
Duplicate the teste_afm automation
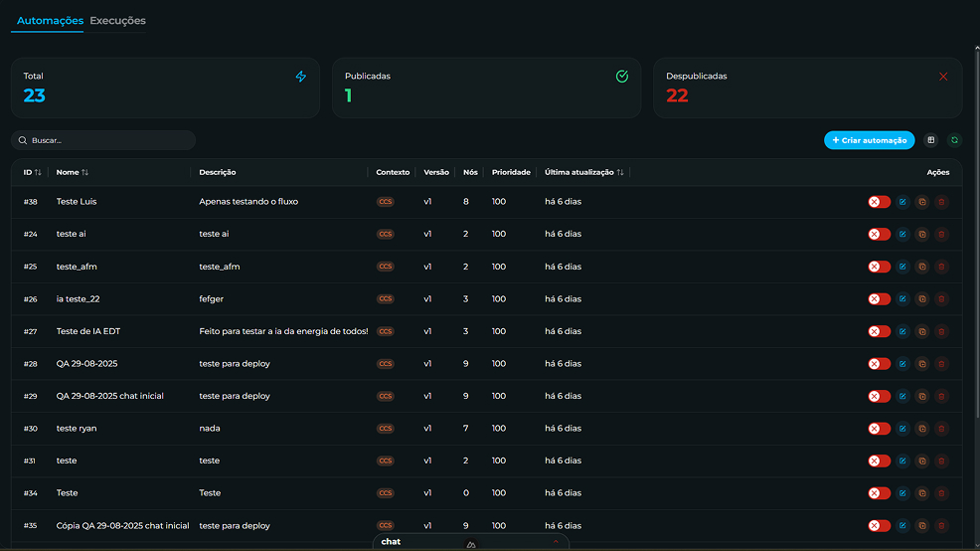click(x=922, y=267)
